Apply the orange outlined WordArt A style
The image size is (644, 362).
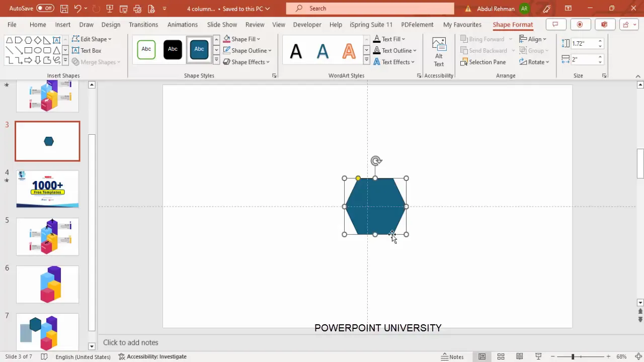pos(349,51)
